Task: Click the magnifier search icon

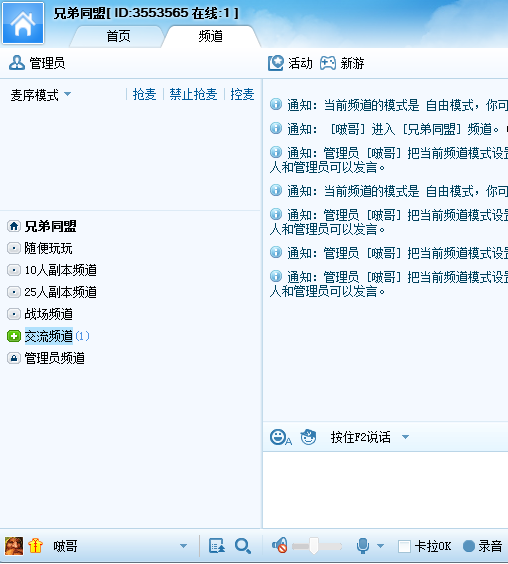Action: [x=243, y=546]
